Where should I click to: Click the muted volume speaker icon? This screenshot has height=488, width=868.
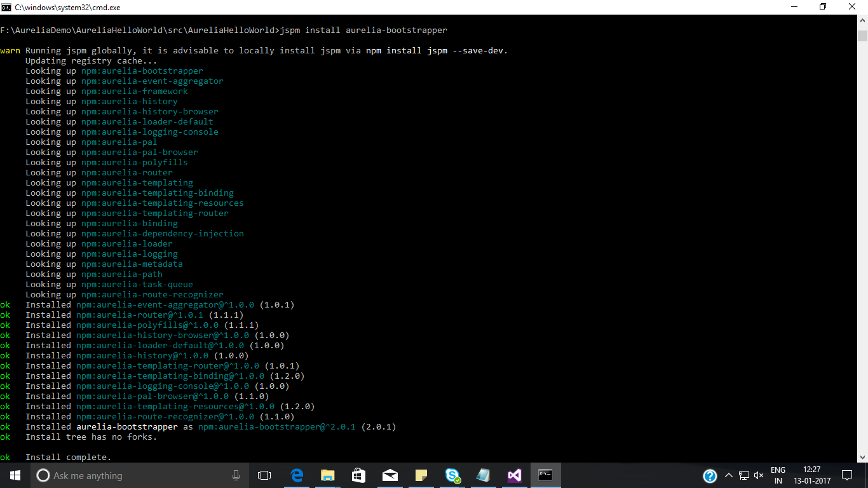[759, 475]
